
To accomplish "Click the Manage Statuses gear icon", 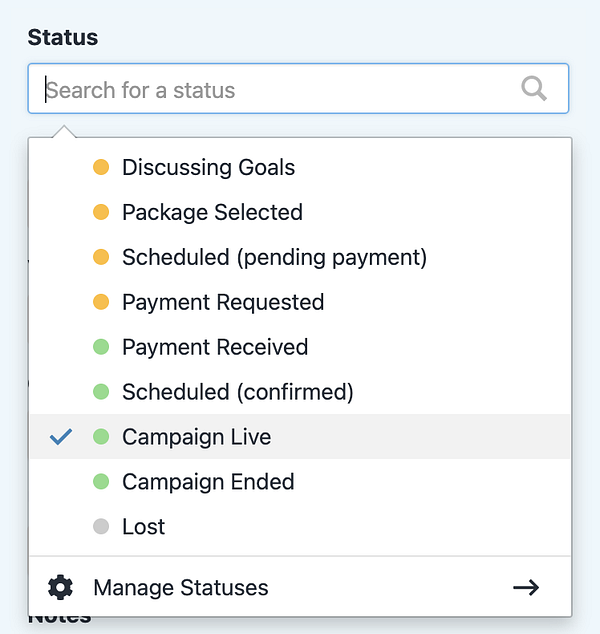I will tap(61, 587).
